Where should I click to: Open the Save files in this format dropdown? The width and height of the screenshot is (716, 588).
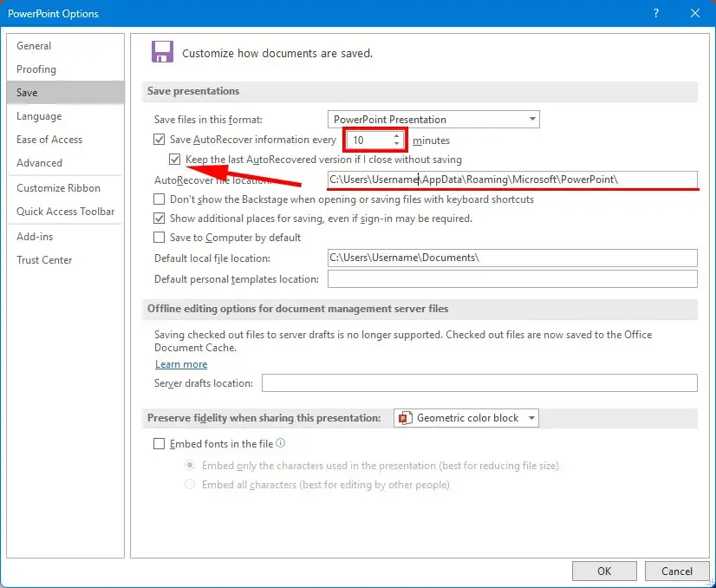coord(433,119)
